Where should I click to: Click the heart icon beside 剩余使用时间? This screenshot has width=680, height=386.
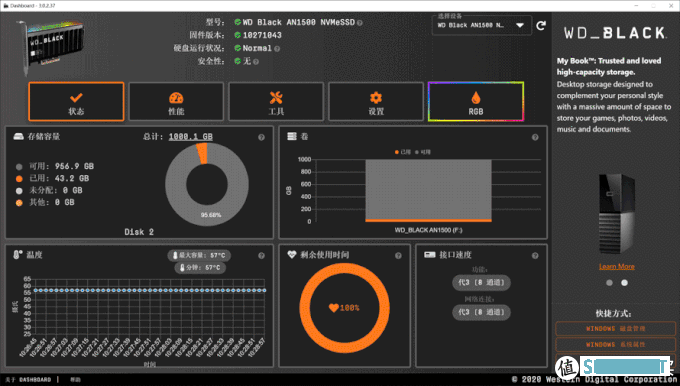point(292,255)
